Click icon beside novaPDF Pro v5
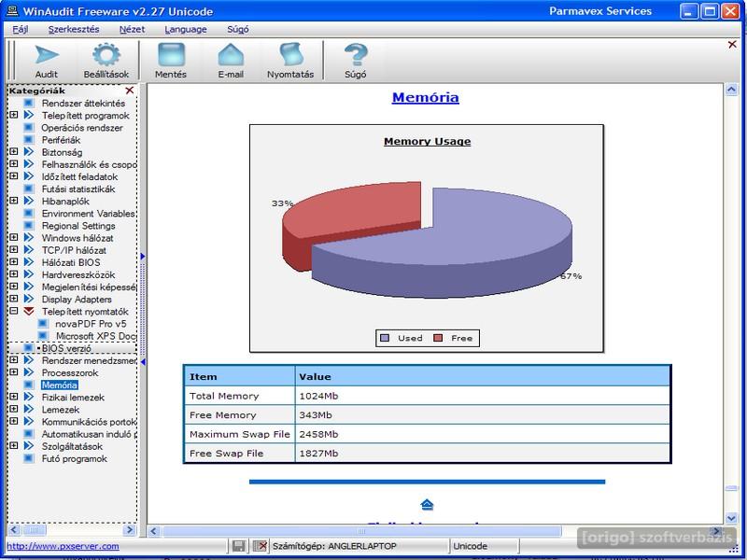Image resolution: width=747 pixels, height=560 pixels. 43,324
